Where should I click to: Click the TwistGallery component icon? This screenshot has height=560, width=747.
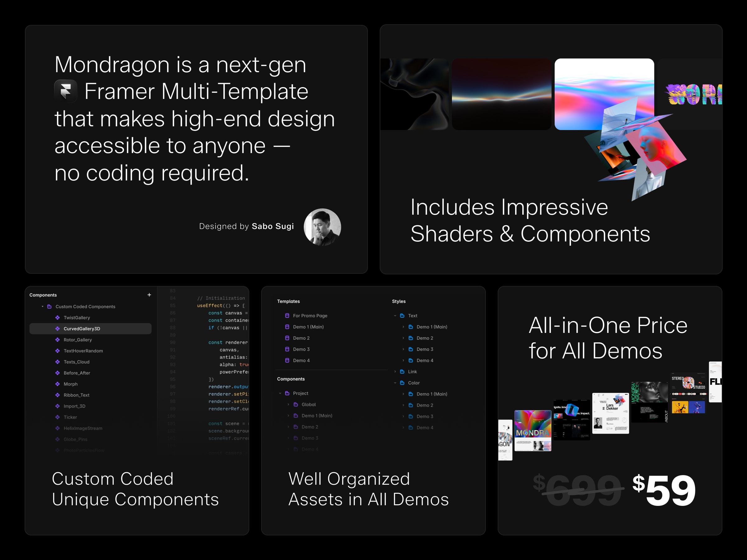click(x=57, y=318)
